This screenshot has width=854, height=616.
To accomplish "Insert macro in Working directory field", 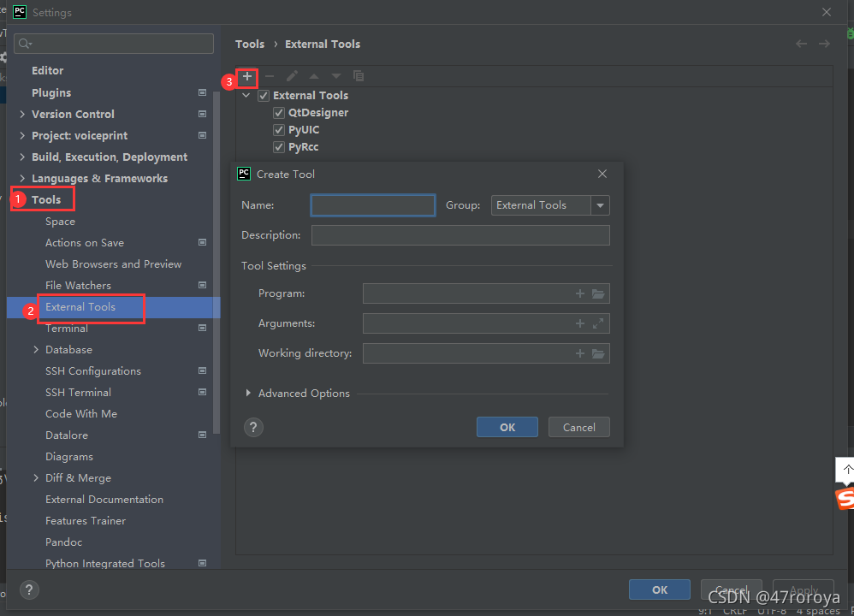I will (x=580, y=353).
